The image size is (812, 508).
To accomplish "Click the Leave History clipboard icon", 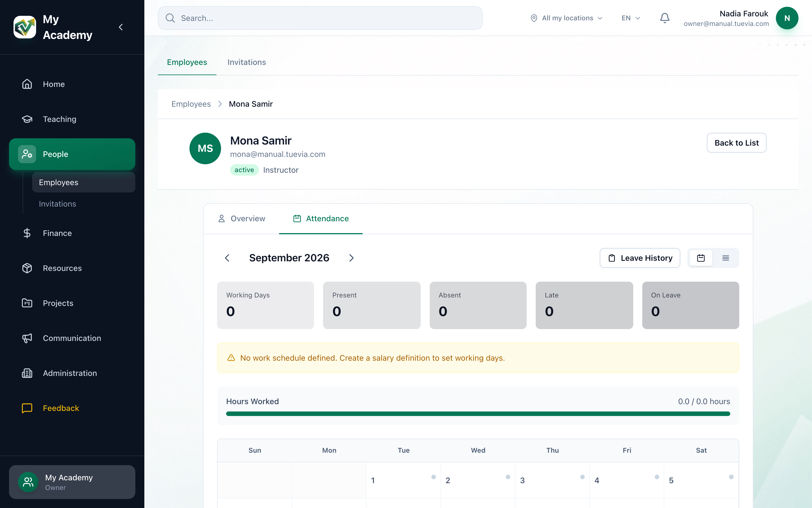I will 612,258.
